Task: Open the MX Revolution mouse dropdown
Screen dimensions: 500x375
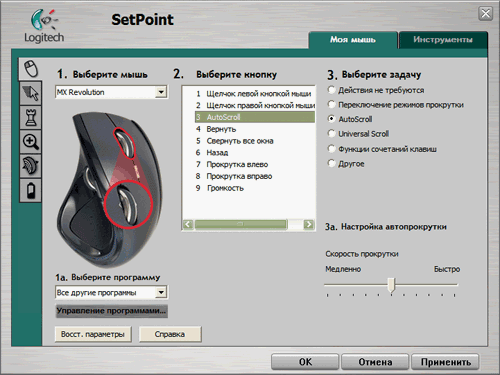Action: [x=112, y=92]
